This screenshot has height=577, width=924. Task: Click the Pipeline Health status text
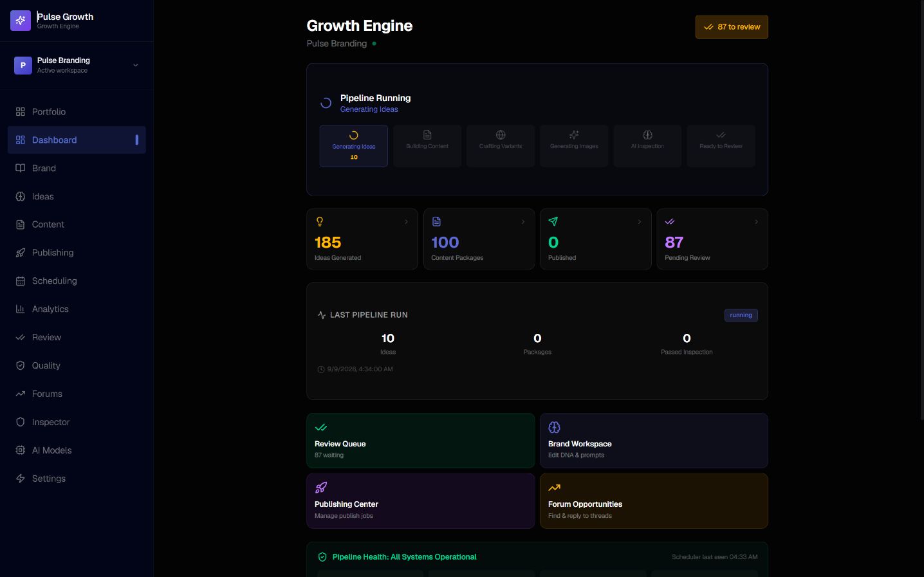pos(404,557)
